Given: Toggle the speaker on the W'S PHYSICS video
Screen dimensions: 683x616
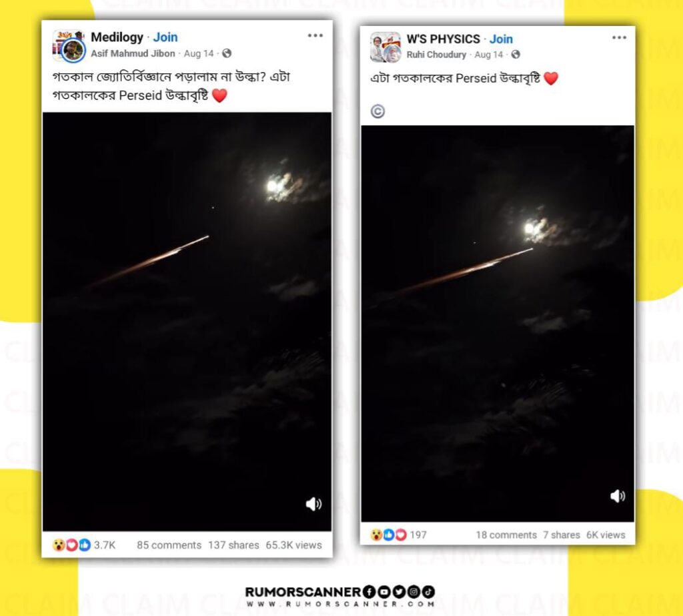Looking at the screenshot, I should coord(618,496).
